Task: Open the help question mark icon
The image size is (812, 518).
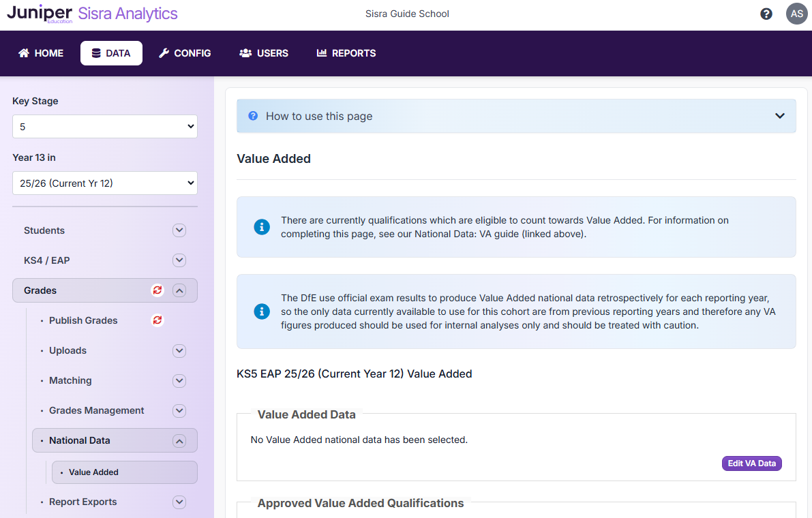Action: coord(766,14)
